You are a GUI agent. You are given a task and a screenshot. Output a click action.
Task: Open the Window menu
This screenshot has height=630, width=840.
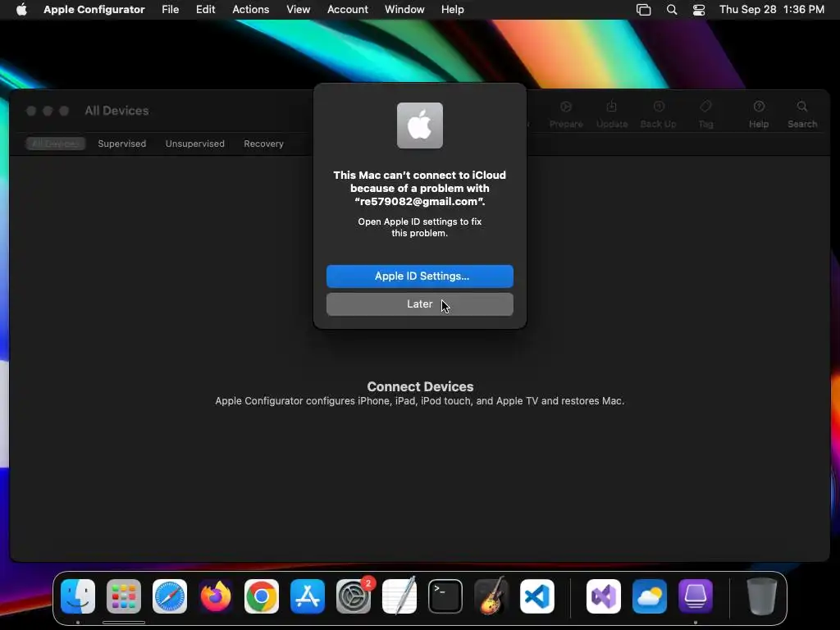click(x=404, y=10)
